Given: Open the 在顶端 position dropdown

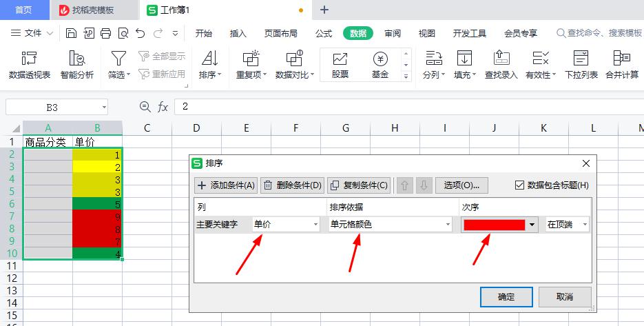Looking at the screenshot, I should [567, 225].
